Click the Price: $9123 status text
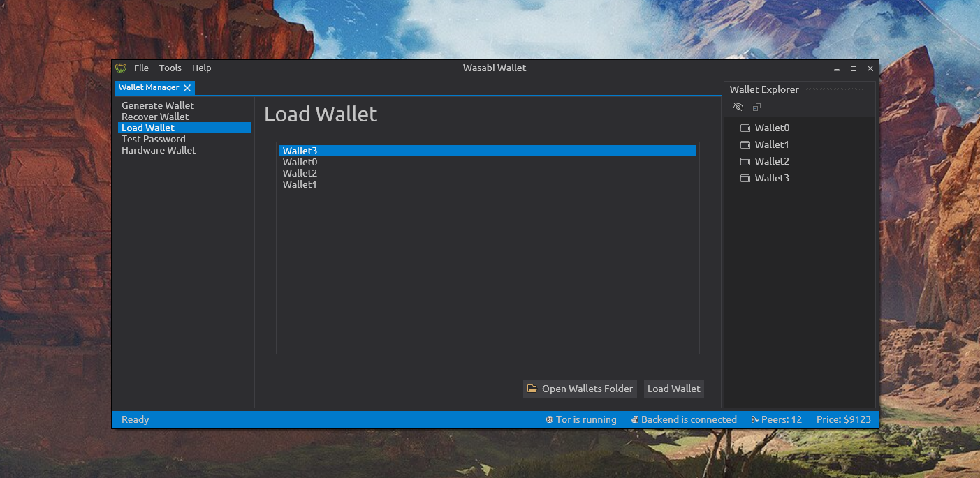The image size is (980, 478). [844, 419]
